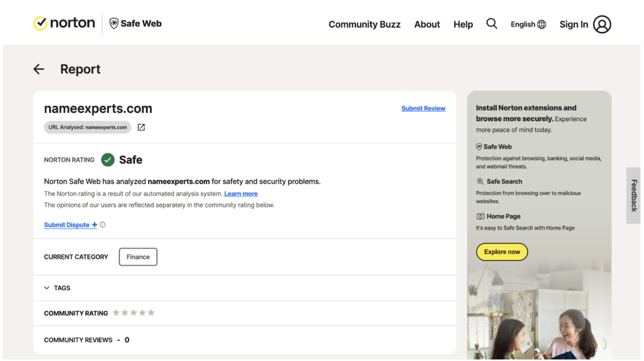Click the URL Analysed nameexperts.com pill
This screenshot has width=644, height=361.
[88, 127]
